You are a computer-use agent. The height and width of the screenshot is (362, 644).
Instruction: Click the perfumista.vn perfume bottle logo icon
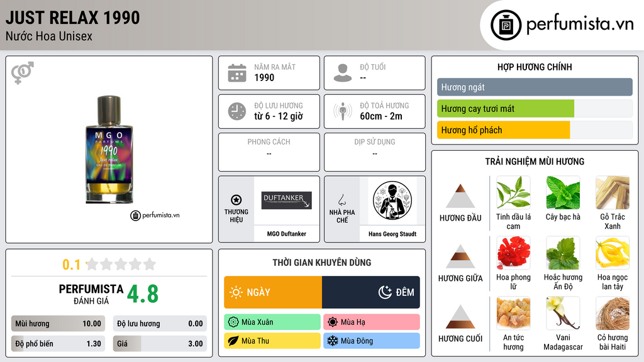[x=506, y=25]
